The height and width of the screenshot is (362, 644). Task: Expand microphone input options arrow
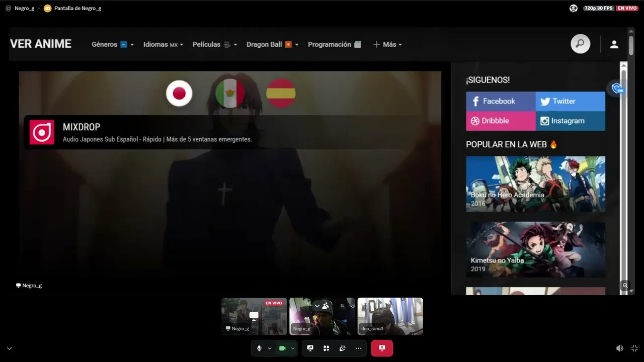point(270,348)
